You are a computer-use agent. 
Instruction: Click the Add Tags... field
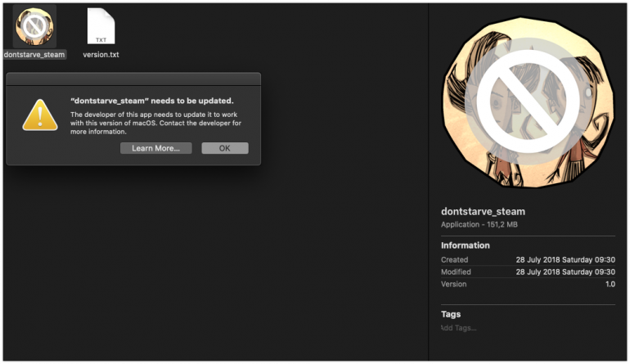[x=458, y=328]
